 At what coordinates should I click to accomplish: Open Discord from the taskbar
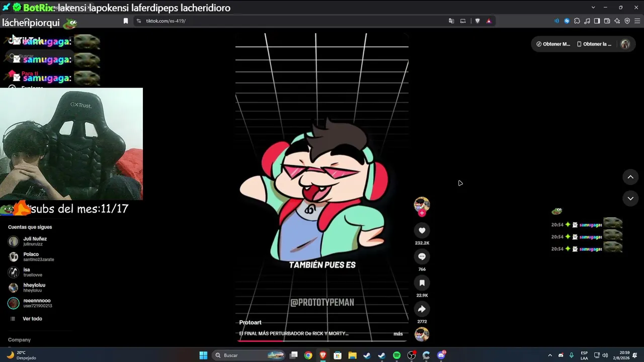click(441, 355)
